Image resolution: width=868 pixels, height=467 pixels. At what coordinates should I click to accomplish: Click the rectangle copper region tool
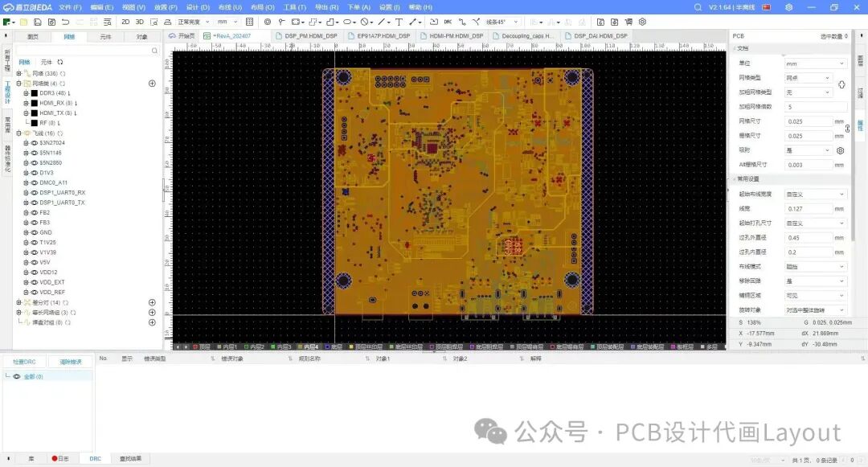pos(295,23)
